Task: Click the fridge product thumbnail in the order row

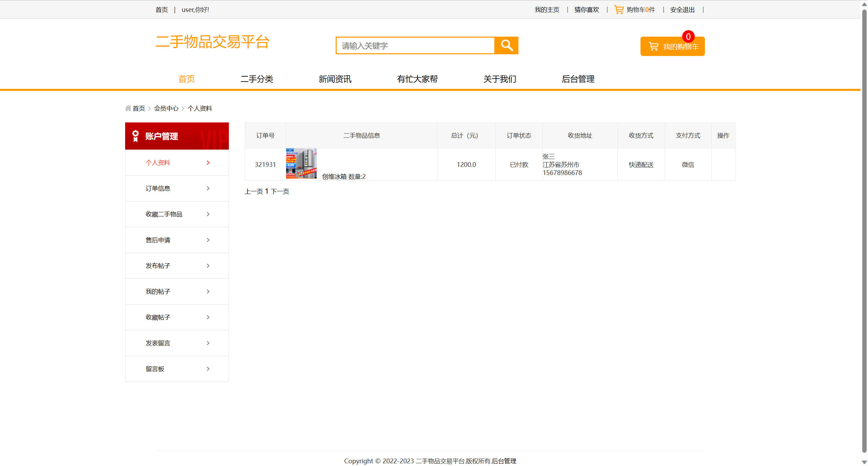Action: pyautogui.click(x=301, y=163)
